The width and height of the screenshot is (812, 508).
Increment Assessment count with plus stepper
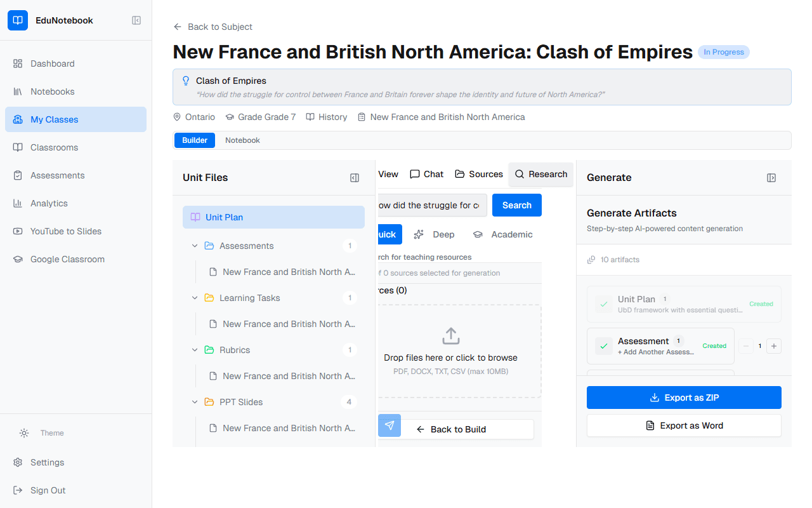774,346
